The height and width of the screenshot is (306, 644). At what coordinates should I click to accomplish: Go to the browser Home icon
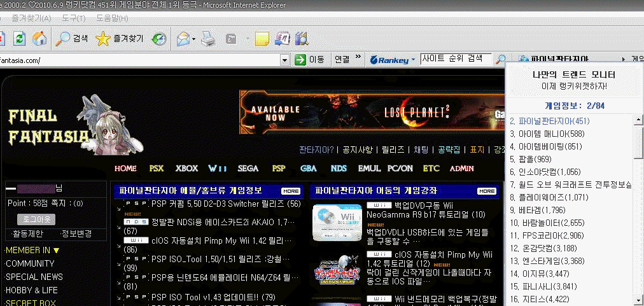point(39,39)
